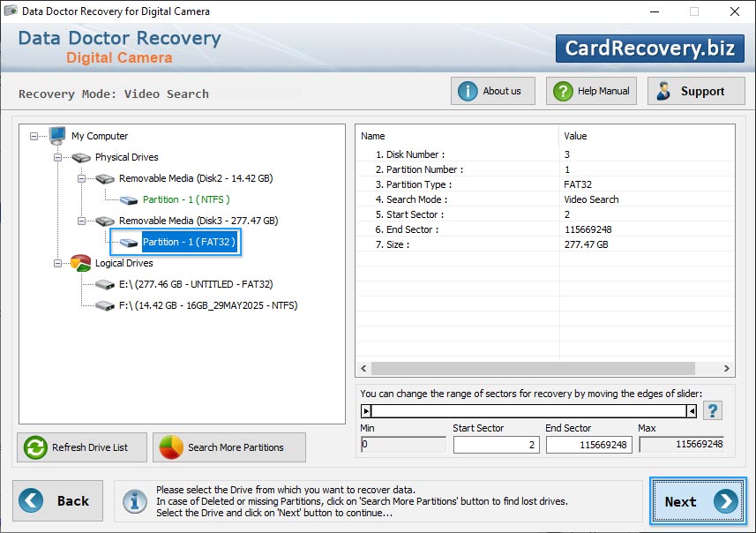Screen dimensions: 756x533
Task: Click the Support person icon
Action: click(x=663, y=91)
